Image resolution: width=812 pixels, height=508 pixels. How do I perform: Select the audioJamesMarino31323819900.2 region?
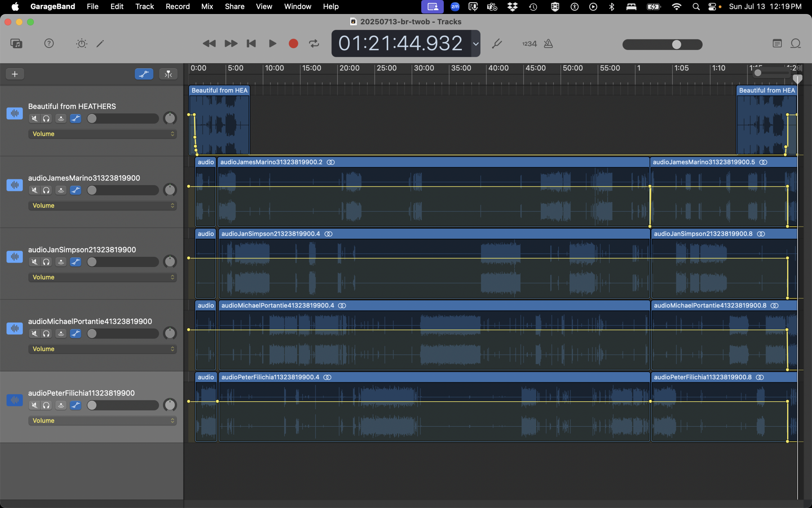(x=434, y=191)
